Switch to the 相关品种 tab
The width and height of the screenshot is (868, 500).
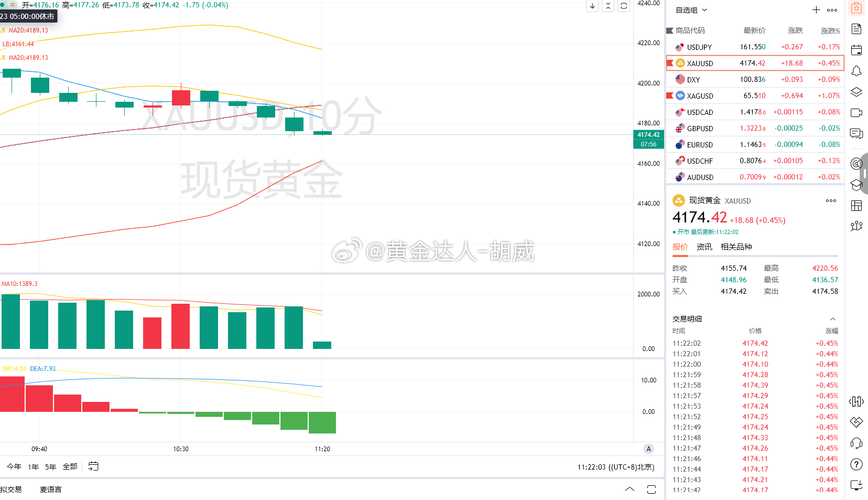click(x=736, y=247)
